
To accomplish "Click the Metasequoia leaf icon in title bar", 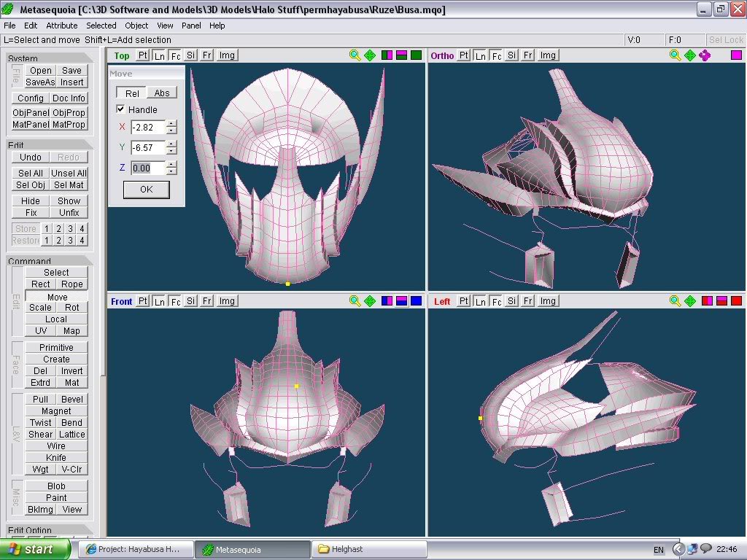I will 7,9.
